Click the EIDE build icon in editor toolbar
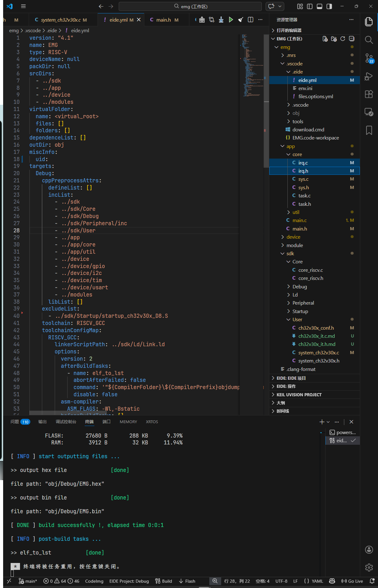This screenshot has width=378, height=588. 202,20
